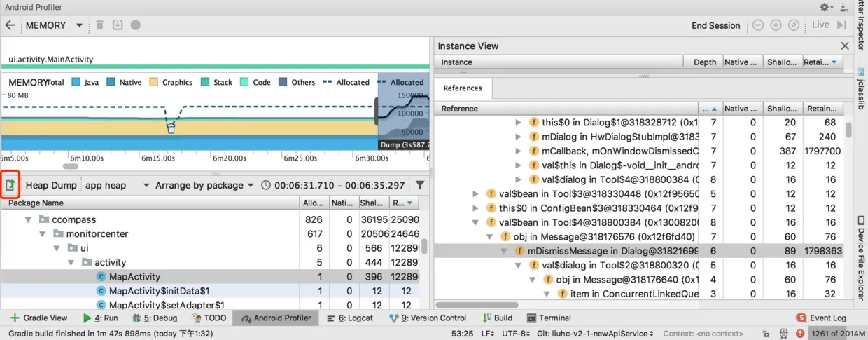The image size is (868, 340).
Task: Collapse the ui package node
Action: pos(58,248)
